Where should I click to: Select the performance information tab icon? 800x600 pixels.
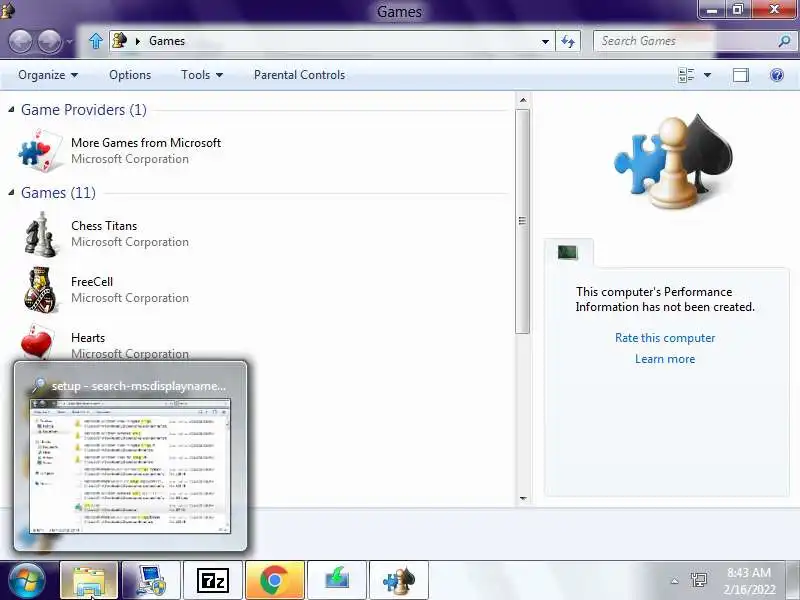(567, 252)
